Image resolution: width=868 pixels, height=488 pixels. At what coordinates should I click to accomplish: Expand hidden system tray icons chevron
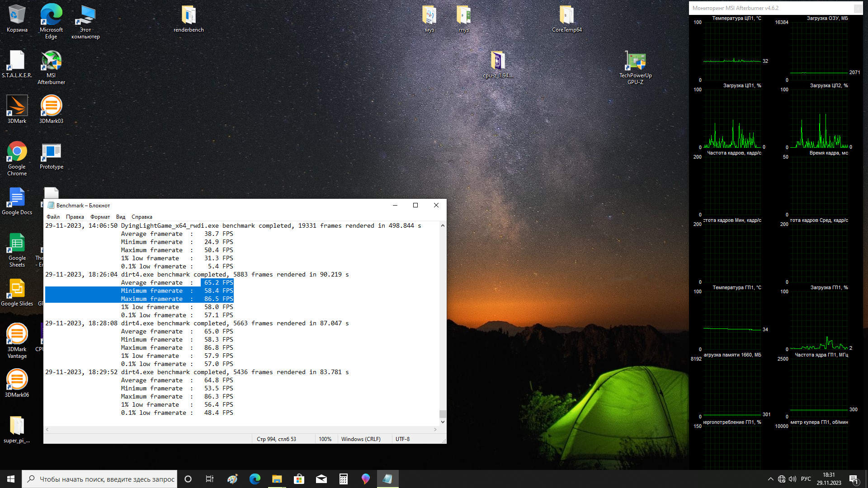(x=770, y=479)
